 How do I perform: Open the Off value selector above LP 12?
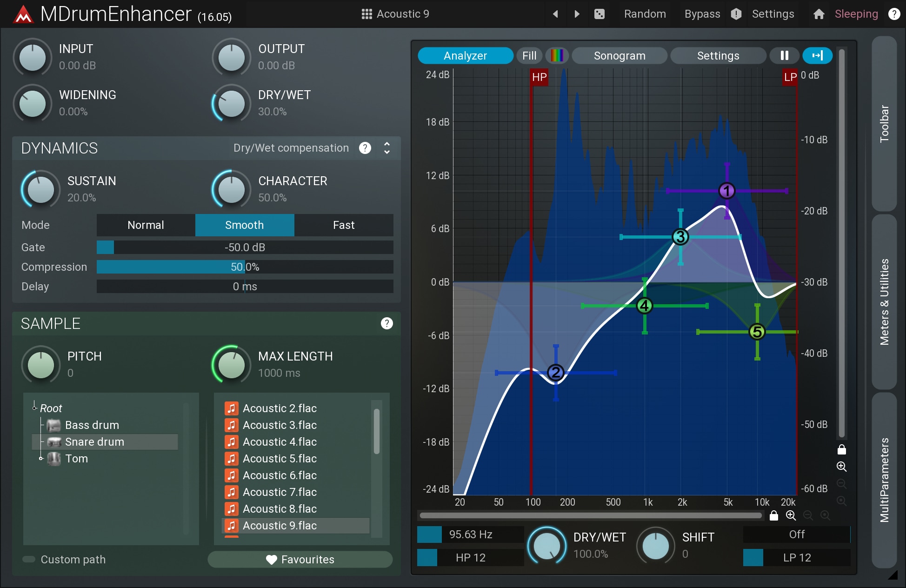(x=797, y=535)
